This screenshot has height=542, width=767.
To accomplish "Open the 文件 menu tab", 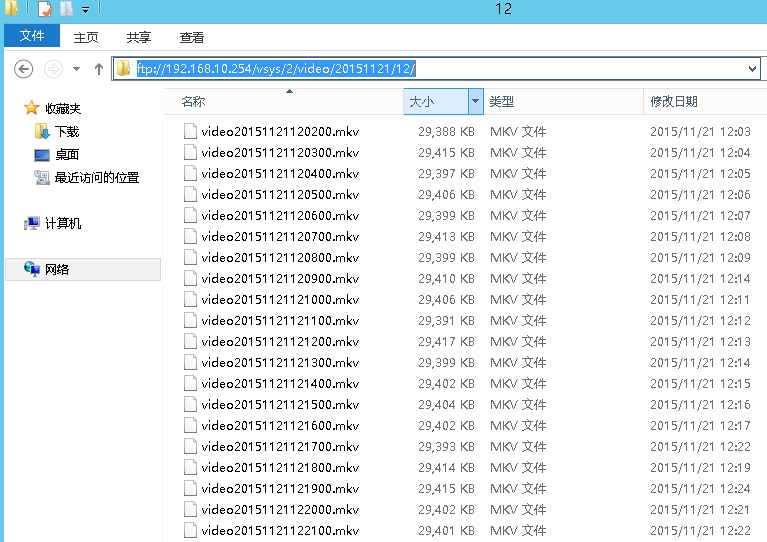I will (32, 35).
